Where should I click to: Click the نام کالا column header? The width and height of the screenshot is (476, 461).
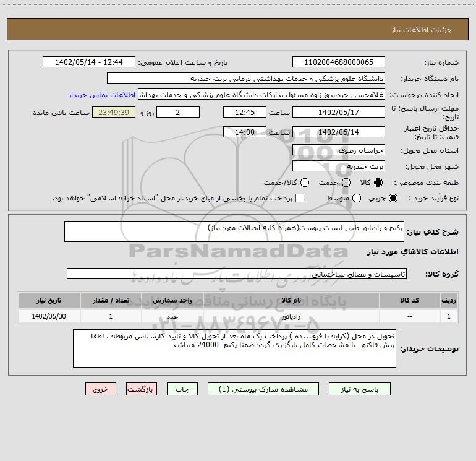click(291, 300)
